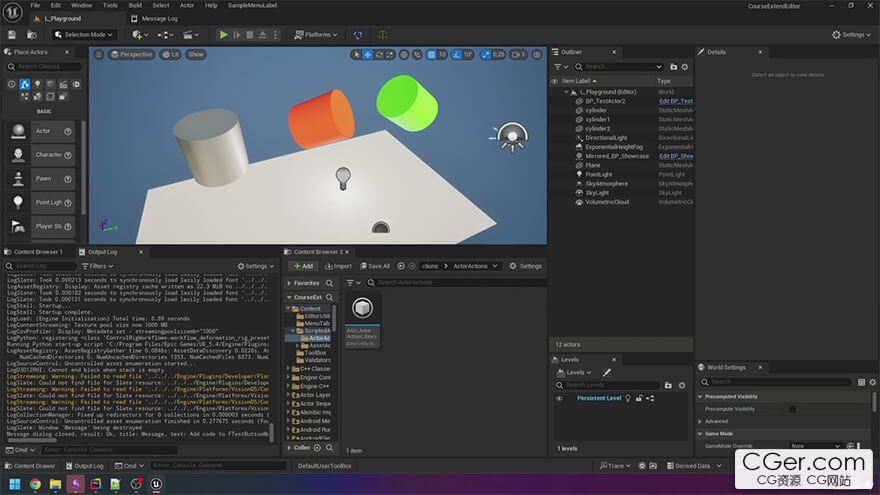The width and height of the screenshot is (880, 495).
Task: Open the Add content dropdown in toolbar
Action: tap(139, 35)
